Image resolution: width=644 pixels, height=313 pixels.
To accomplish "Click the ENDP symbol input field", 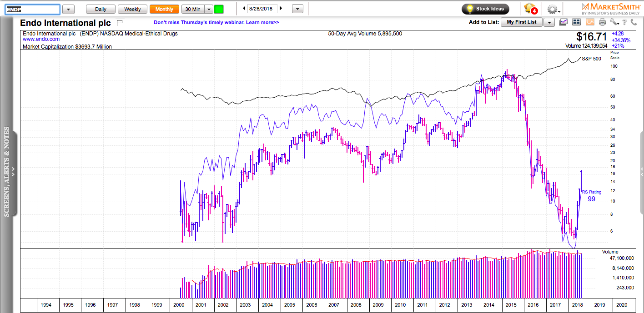I will pos(32,9).
